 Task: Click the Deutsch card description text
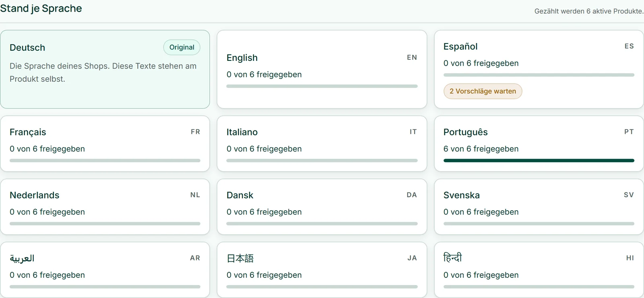tap(103, 72)
